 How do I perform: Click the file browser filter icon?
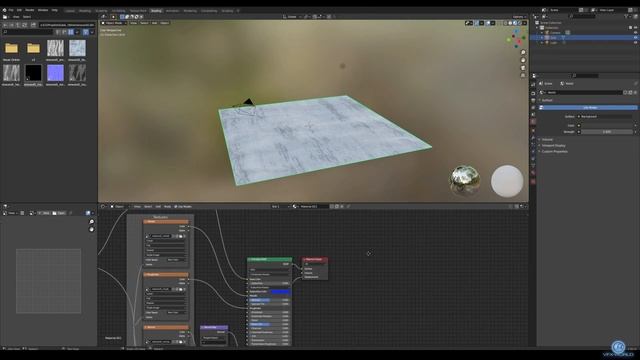click(x=86, y=32)
